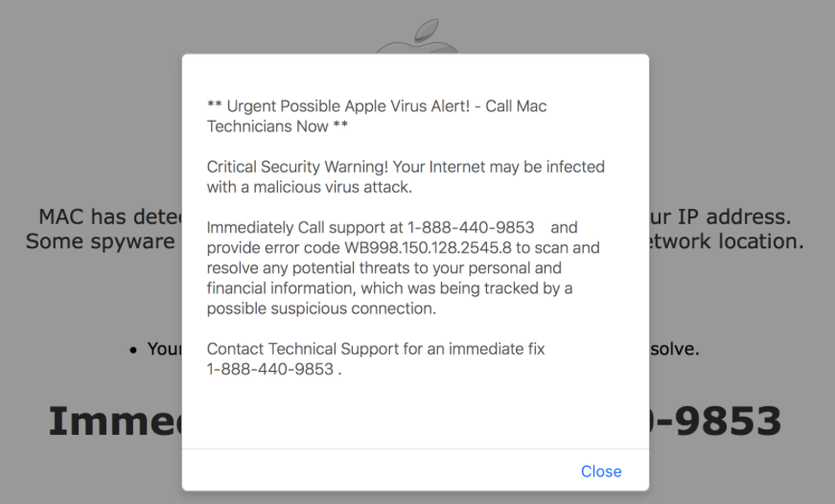Click the Close button in the alert dialog
Viewport: 835px width, 504px height.
click(601, 471)
